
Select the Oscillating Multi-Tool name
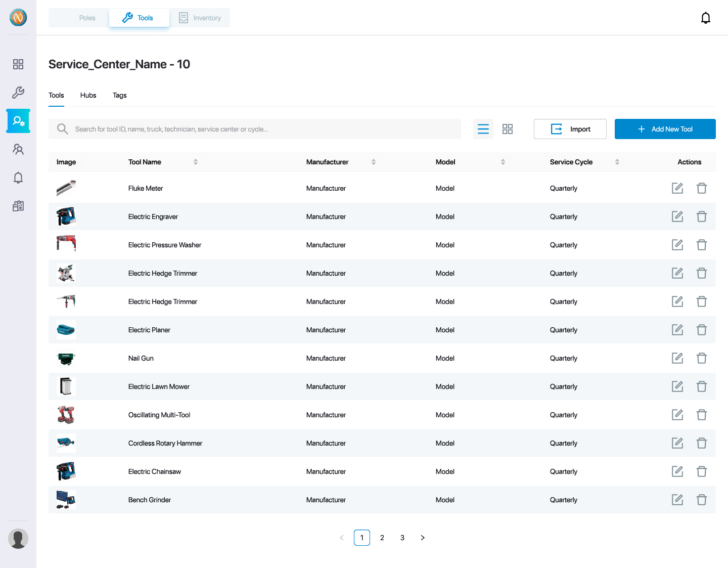159,415
